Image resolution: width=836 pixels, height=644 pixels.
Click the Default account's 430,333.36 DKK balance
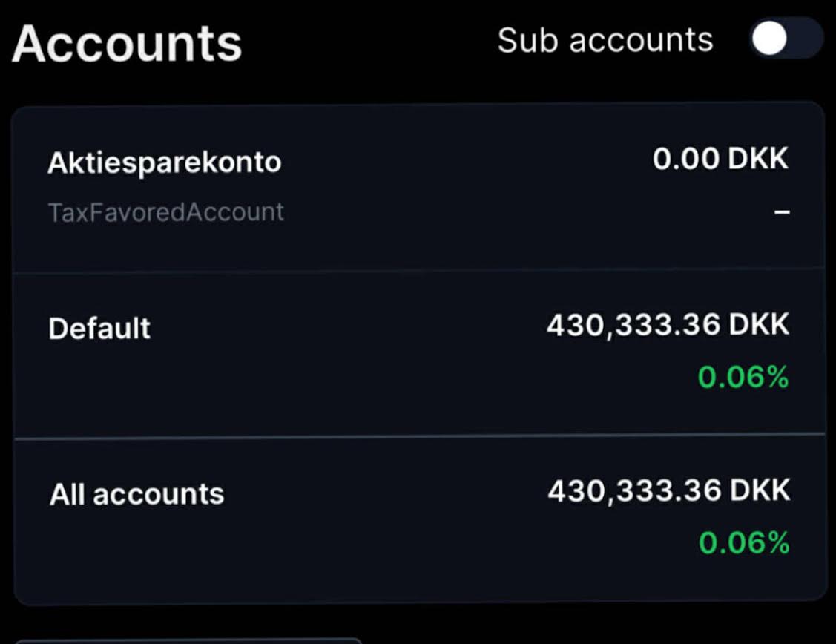tap(668, 325)
